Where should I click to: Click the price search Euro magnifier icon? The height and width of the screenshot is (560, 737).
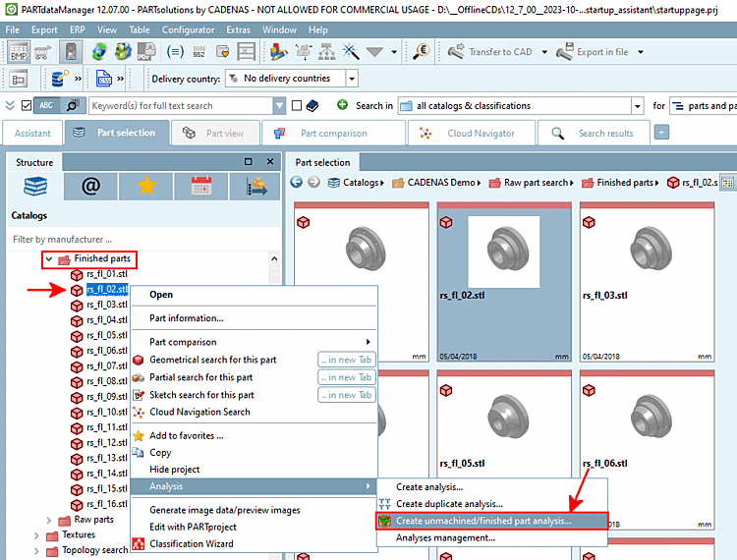422,51
